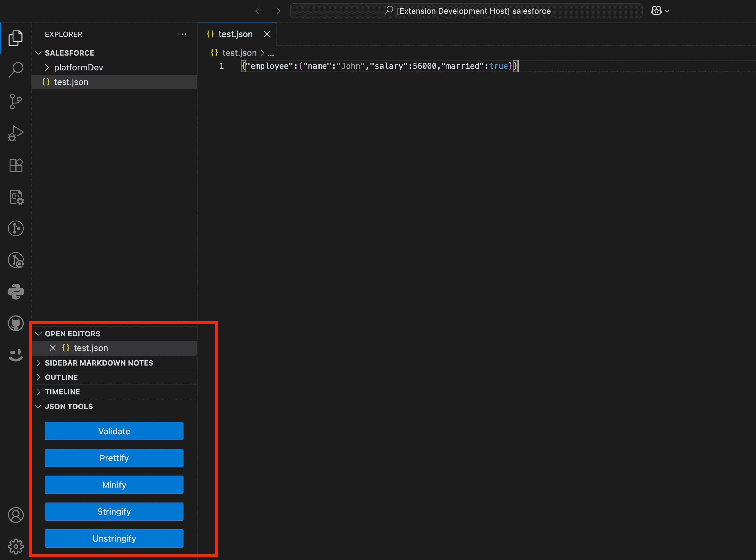Expand the TIMELINE section
756x560 pixels.
62,392
